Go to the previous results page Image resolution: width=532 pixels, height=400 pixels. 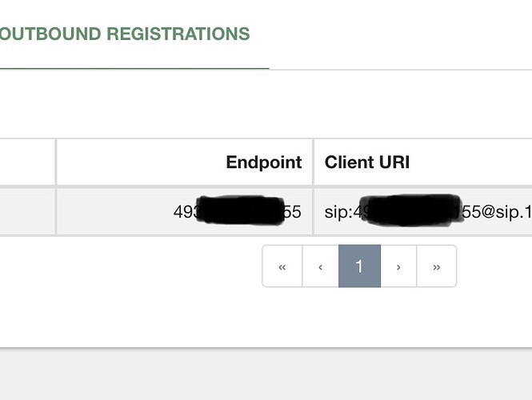click(321, 266)
